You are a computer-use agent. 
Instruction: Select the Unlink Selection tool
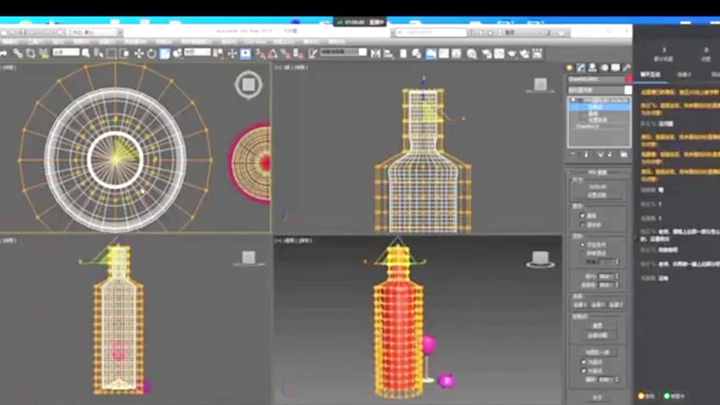point(30,54)
